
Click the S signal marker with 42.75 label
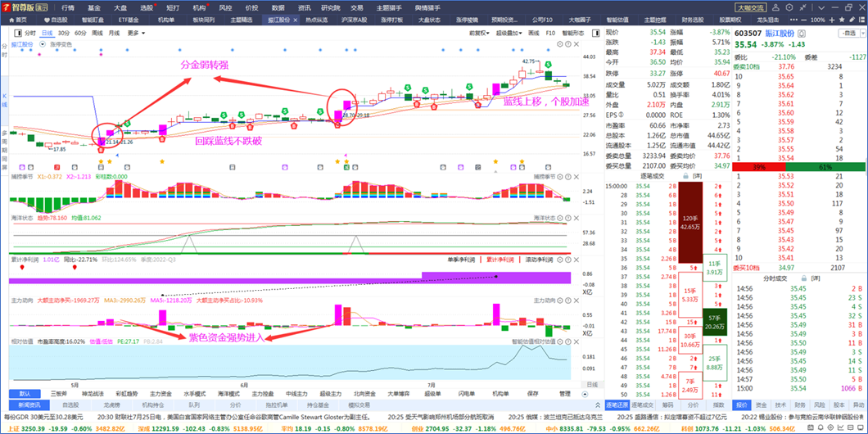(x=548, y=65)
